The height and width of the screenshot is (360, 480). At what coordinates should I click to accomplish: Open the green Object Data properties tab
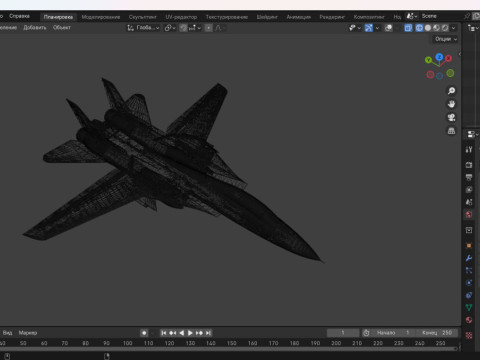469,307
